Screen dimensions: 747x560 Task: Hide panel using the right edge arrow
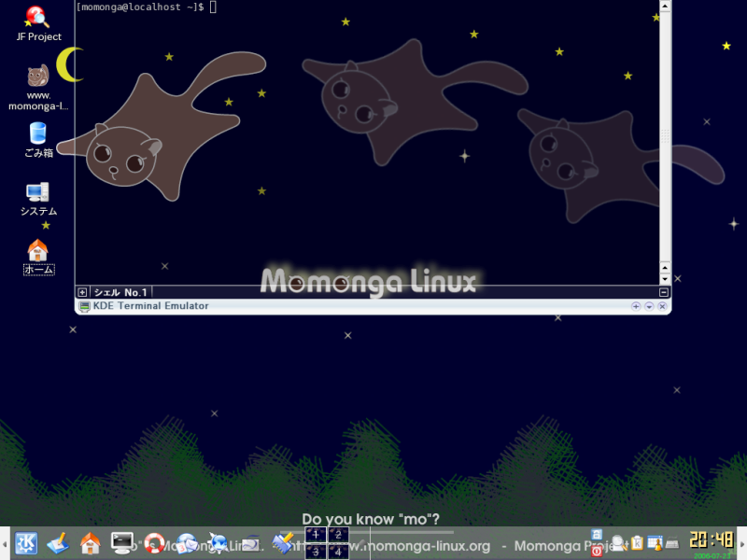click(742, 543)
